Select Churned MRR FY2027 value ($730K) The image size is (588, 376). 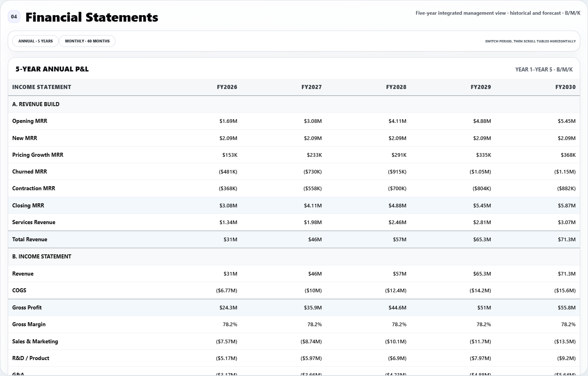tap(312, 171)
